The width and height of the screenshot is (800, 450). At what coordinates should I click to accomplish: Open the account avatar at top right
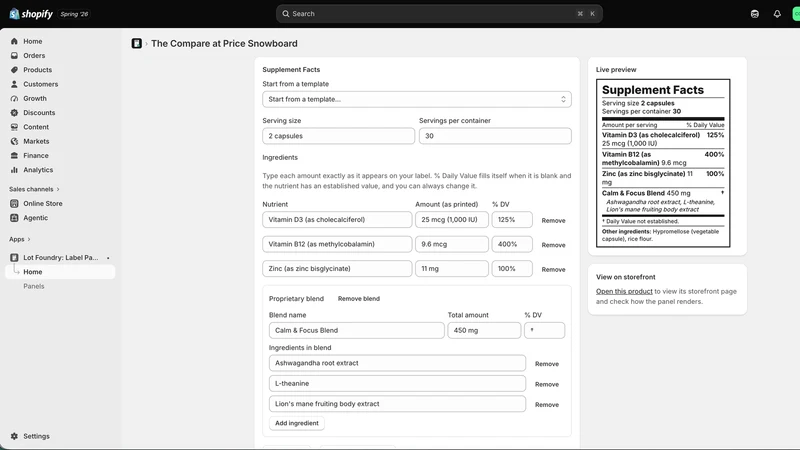[x=796, y=14]
